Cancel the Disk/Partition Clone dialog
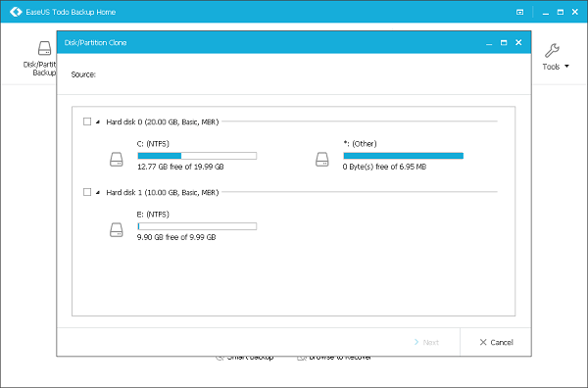 pyautogui.click(x=496, y=342)
